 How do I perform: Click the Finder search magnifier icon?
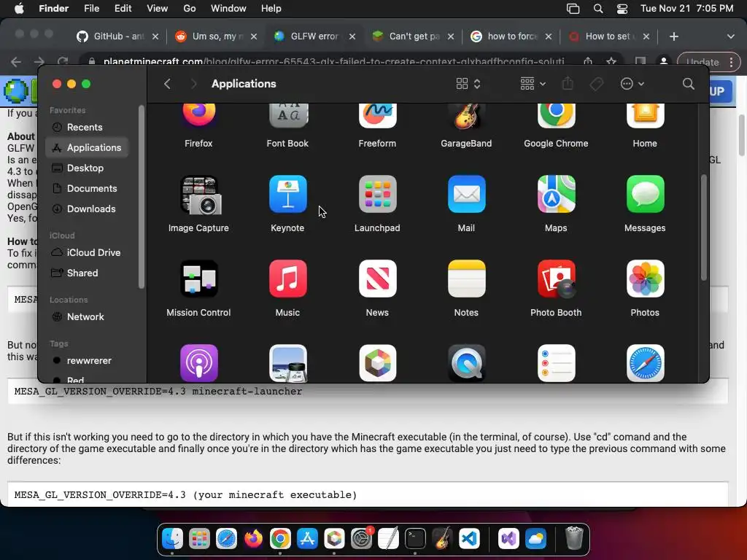pyautogui.click(x=688, y=84)
